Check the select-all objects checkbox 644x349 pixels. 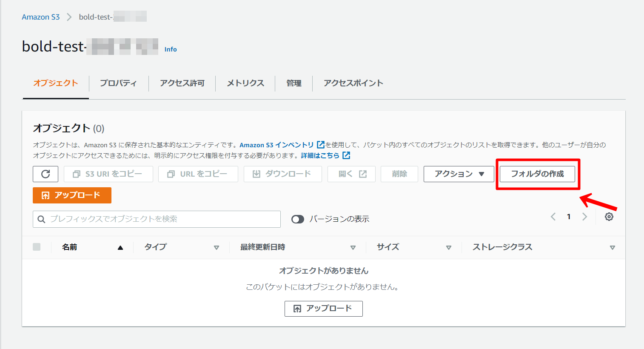click(x=37, y=247)
